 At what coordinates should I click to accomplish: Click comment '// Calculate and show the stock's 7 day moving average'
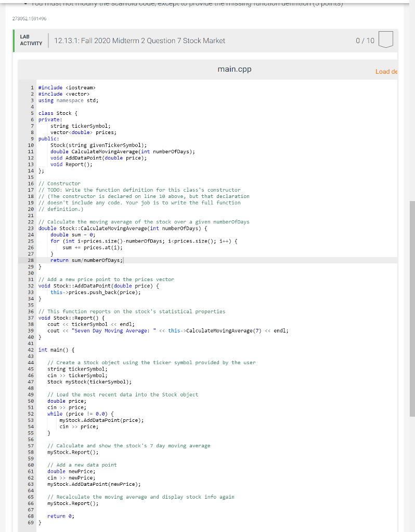click(x=128, y=446)
